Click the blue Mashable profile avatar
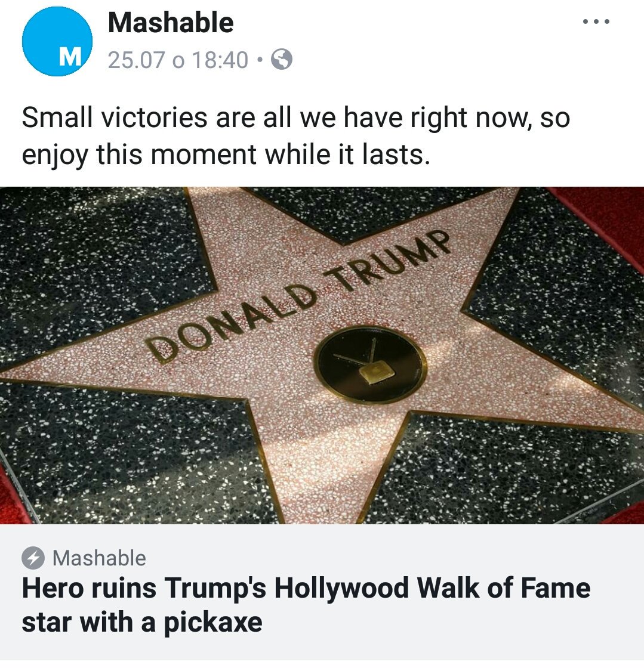The height and width of the screenshot is (671, 644). (57, 42)
